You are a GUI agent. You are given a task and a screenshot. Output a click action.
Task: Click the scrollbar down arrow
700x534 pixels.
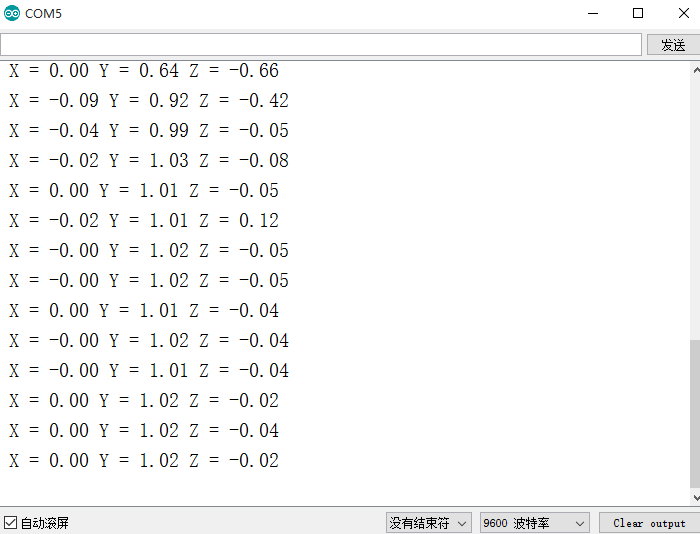(x=694, y=497)
